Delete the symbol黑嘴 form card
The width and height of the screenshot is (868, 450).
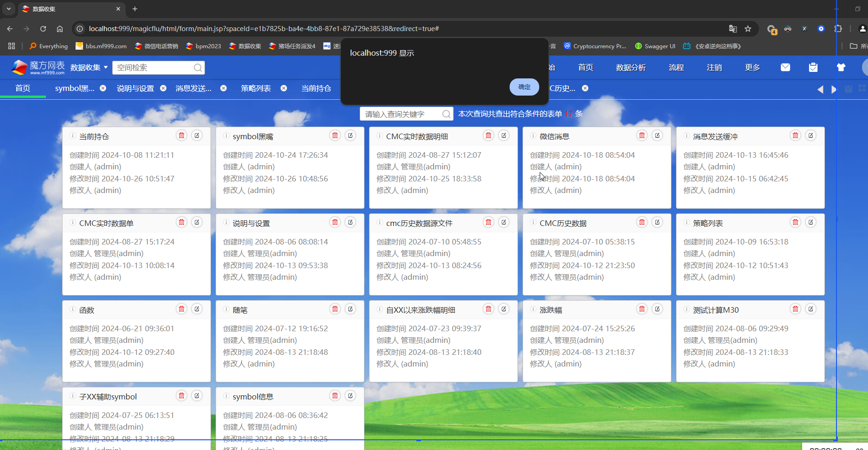tap(335, 135)
